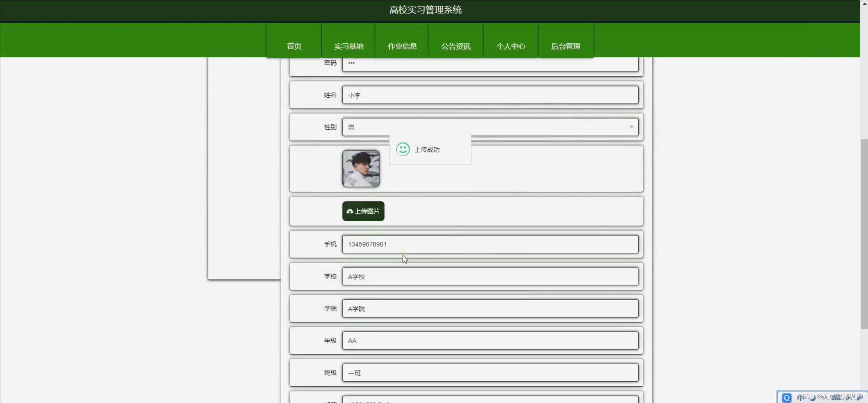Focus the 密码 password input field
This screenshot has width=868, height=403.
[x=490, y=64]
